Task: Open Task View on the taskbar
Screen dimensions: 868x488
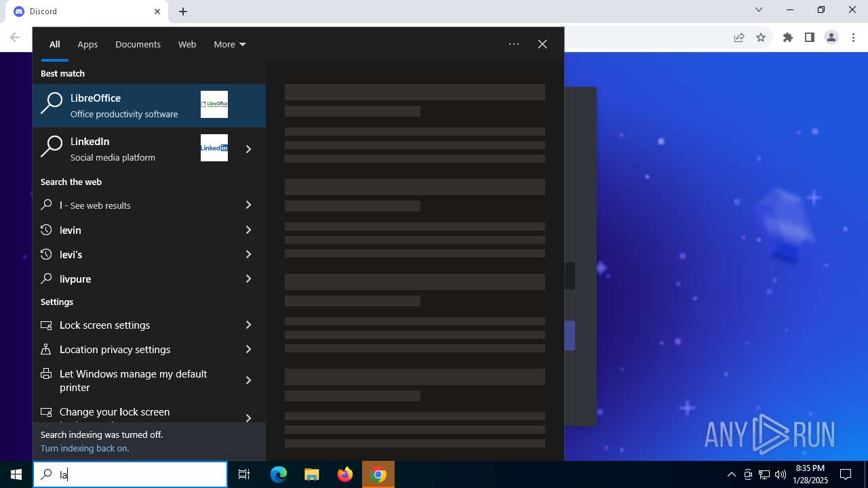Action: pos(244,474)
